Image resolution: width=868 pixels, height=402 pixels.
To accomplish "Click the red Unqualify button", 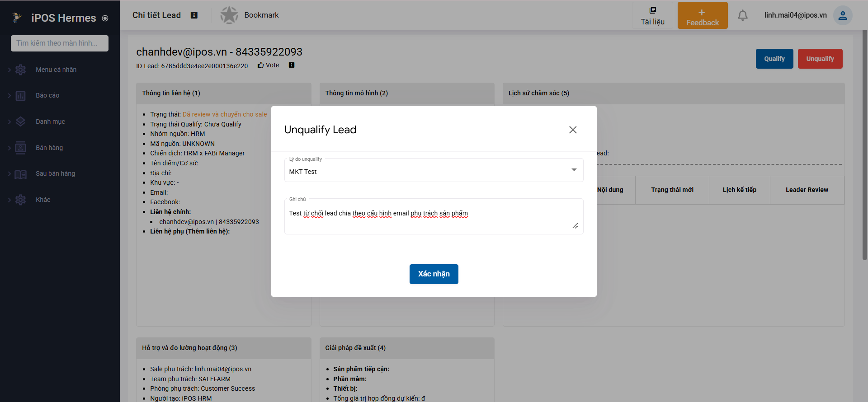I will coord(820,59).
